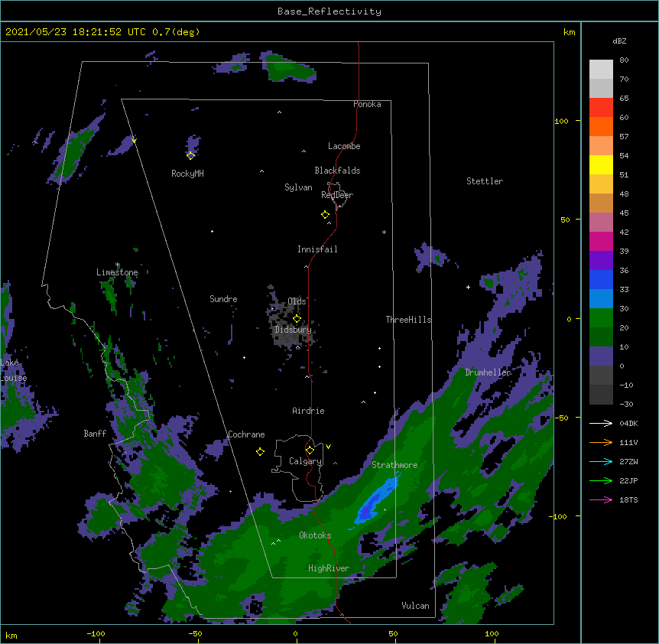Click the Sylvan label
The width and height of the screenshot is (659, 644).
(298, 187)
